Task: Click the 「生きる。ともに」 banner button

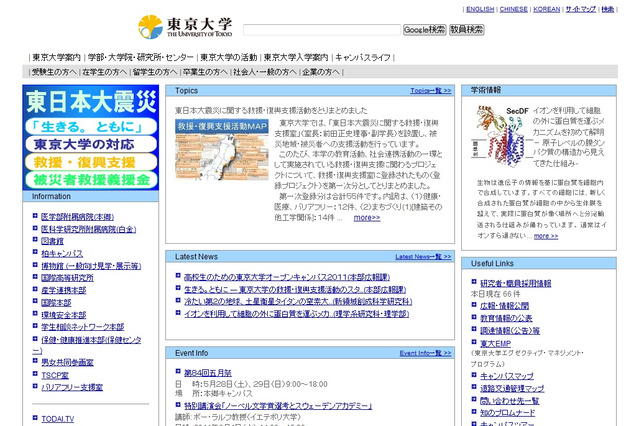Action: [91, 126]
